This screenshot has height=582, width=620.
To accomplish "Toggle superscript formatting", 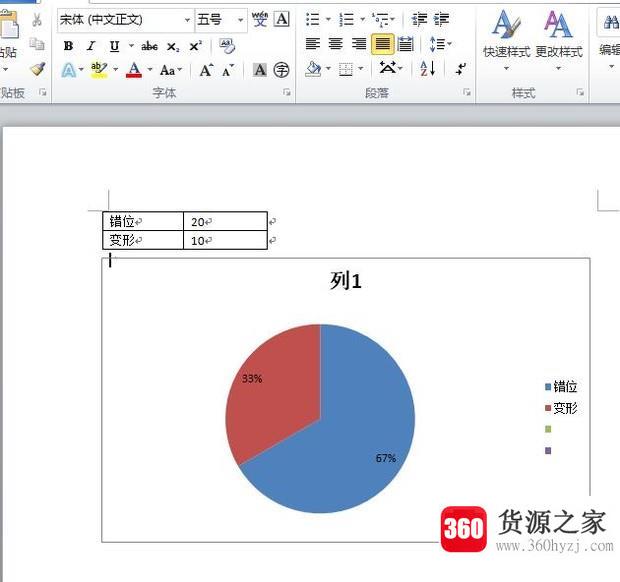I will 195,46.
